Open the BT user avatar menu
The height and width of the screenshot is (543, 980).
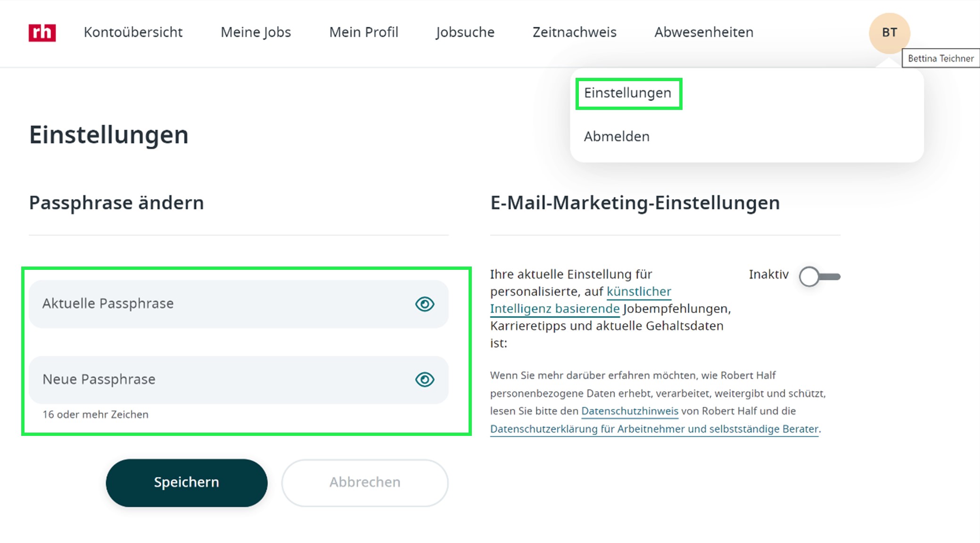point(889,33)
